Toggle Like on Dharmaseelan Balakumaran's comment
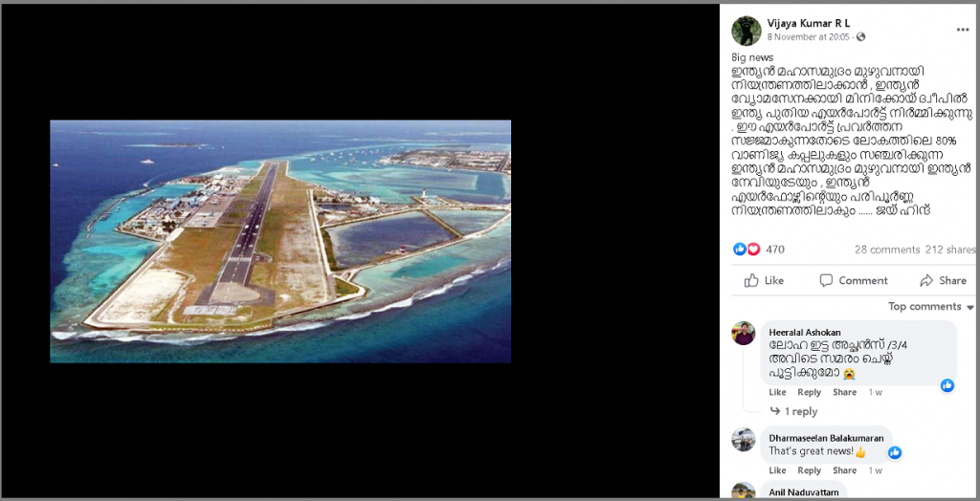This screenshot has width=980, height=501. click(x=777, y=470)
